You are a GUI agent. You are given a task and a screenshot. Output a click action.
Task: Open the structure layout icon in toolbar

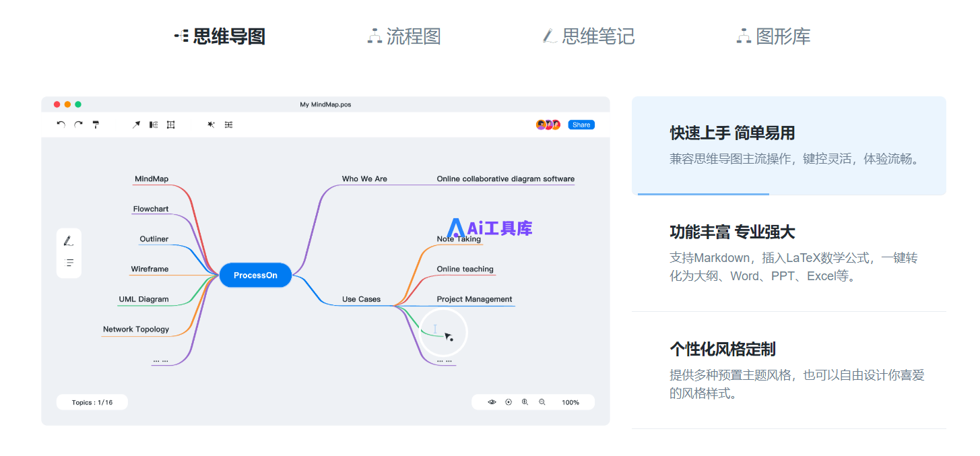(154, 125)
